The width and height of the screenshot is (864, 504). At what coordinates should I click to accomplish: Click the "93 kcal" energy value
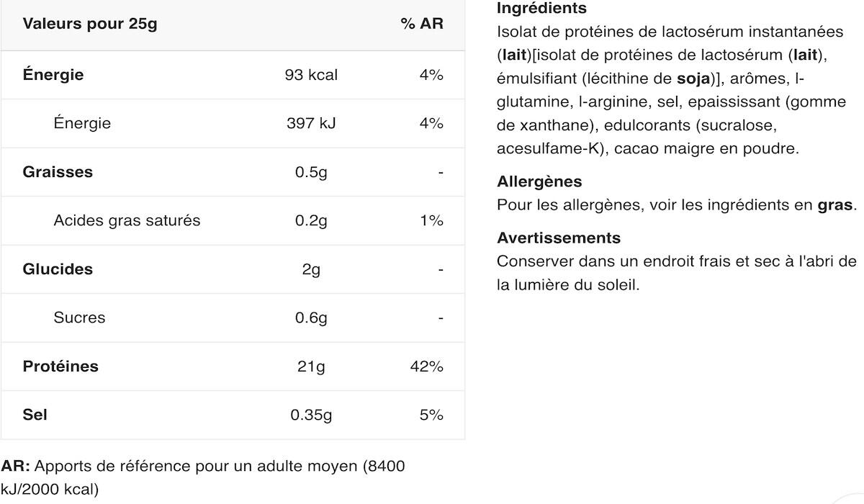pos(311,75)
